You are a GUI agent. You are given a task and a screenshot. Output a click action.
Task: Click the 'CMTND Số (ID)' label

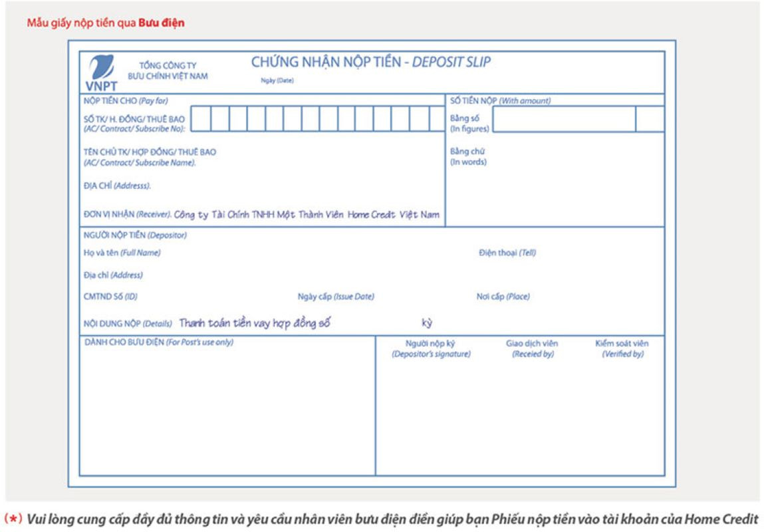110,296
